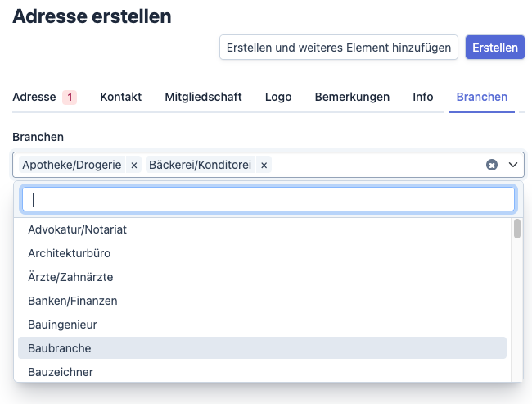Viewport: 532px width, 404px height.
Task: Choose the highlighted Baubranche option
Action: point(59,348)
